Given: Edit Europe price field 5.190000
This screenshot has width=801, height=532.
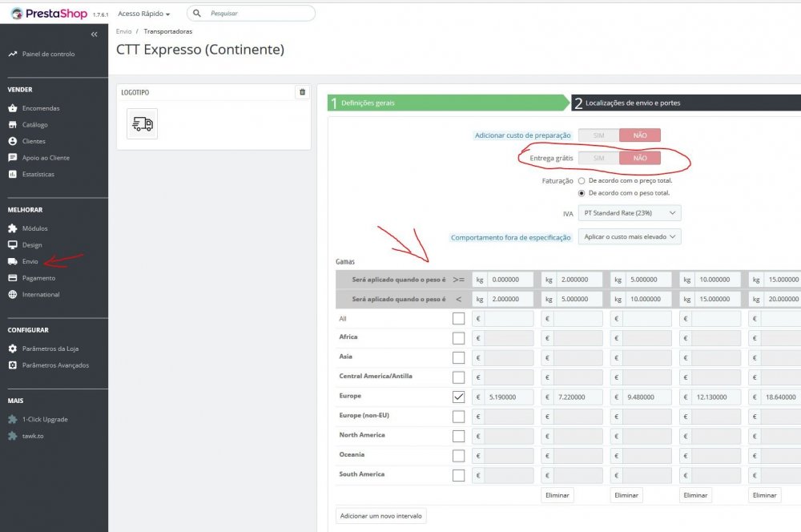Looking at the screenshot, I should coord(509,397).
